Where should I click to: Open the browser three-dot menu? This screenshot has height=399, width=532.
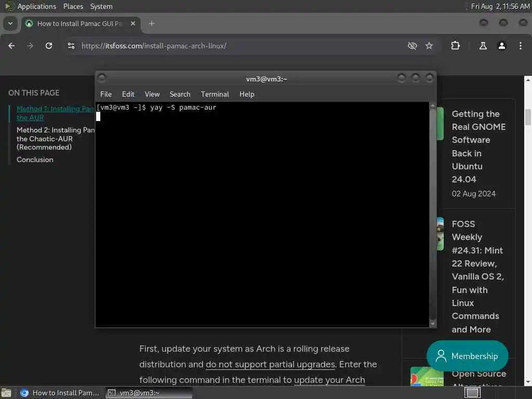pos(521,46)
